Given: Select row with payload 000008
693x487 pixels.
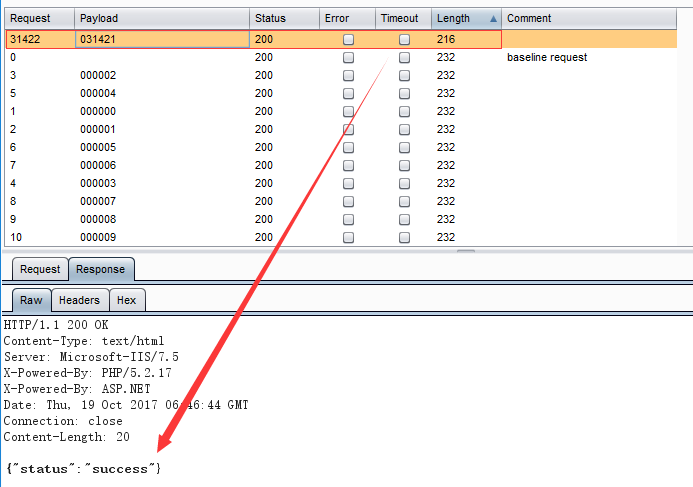Looking at the screenshot, I should [341, 220].
